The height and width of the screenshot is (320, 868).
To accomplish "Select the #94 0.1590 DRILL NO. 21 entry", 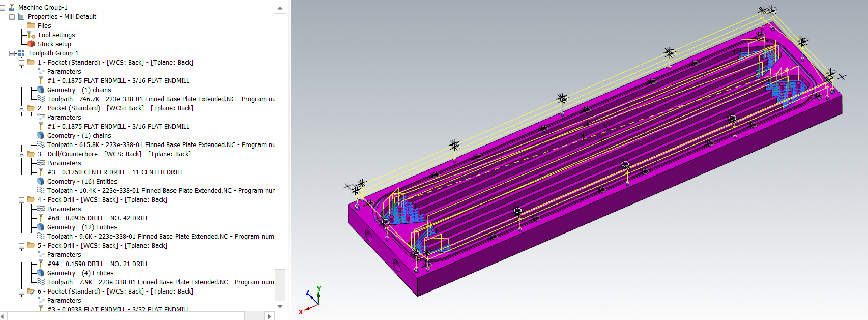I will tap(98, 264).
